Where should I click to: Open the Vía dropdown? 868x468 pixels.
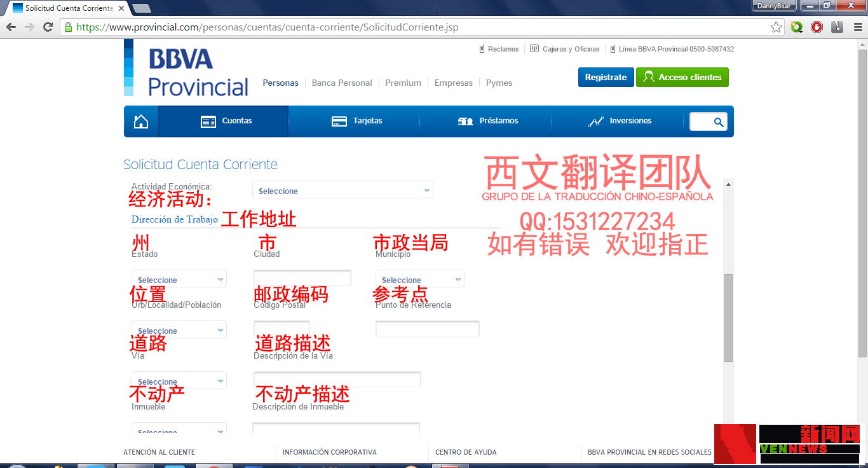(179, 380)
